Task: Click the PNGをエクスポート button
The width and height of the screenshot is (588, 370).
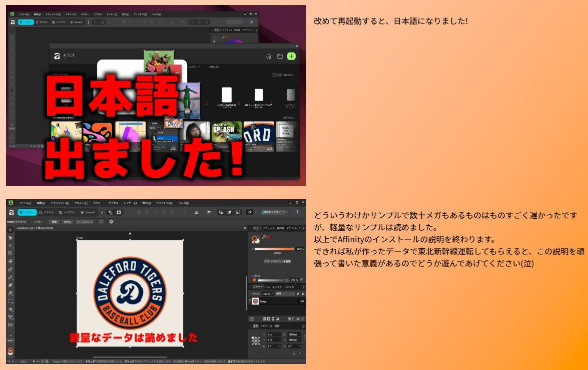Action: point(274,212)
